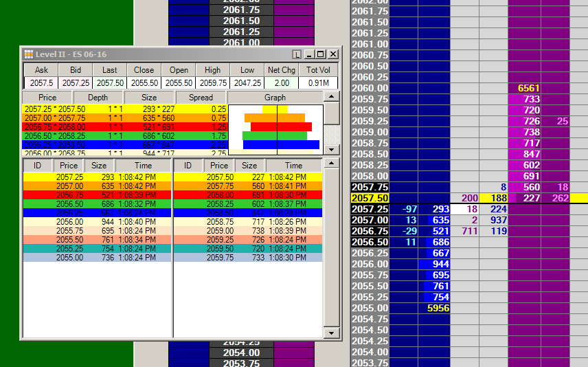The height and width of the screenshot is (367, 588).
Task: Select bid row 2055.00 size 736
Action: coord(97,258)
